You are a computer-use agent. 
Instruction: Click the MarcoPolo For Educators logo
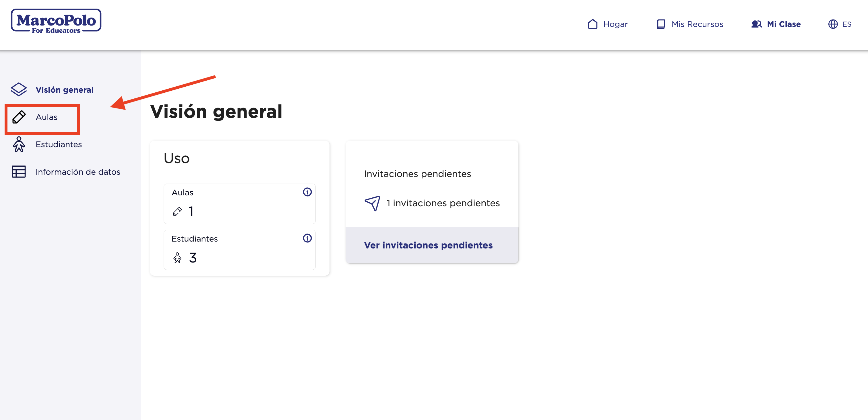coord(56,21)
